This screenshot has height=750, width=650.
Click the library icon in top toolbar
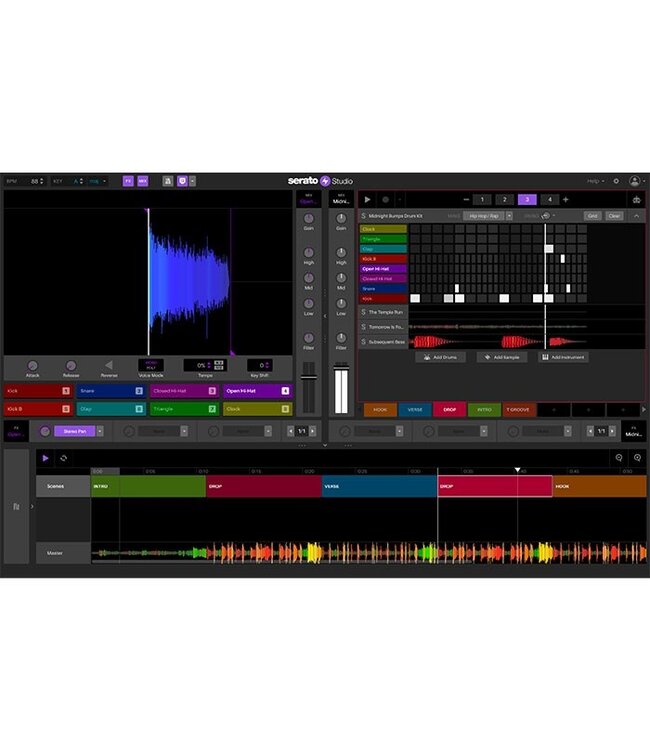(x=167, y=181)
